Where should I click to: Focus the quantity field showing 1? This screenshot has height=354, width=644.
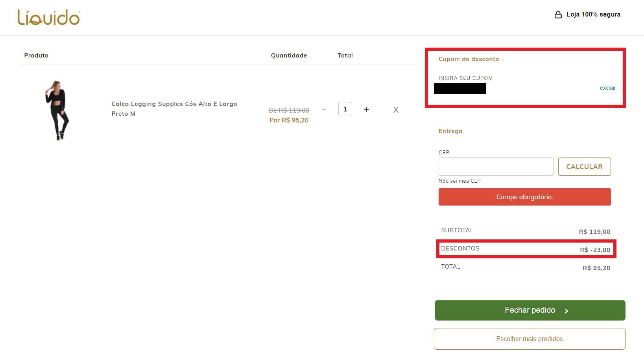pyautogui.click(x=345, y=109)
